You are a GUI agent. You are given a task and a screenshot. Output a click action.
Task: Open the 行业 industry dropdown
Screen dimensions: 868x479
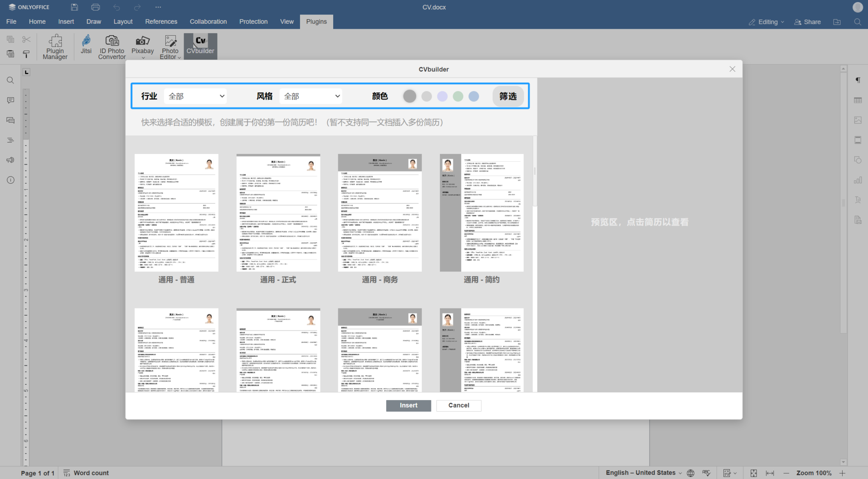195,96
